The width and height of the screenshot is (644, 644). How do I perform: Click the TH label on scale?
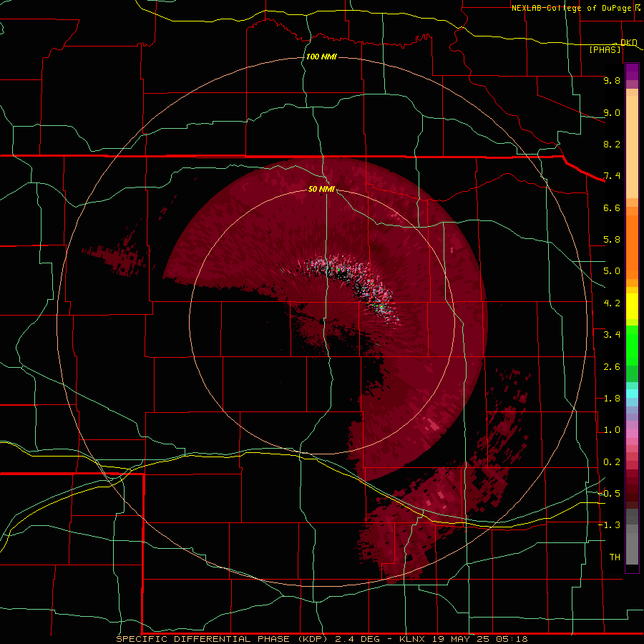[x=615, y=557]
